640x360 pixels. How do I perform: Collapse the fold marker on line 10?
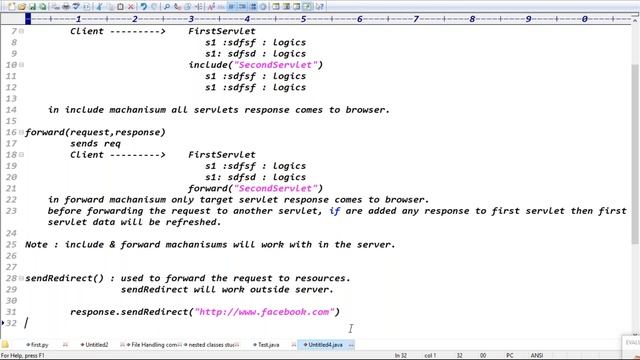[x=21, y=64]
